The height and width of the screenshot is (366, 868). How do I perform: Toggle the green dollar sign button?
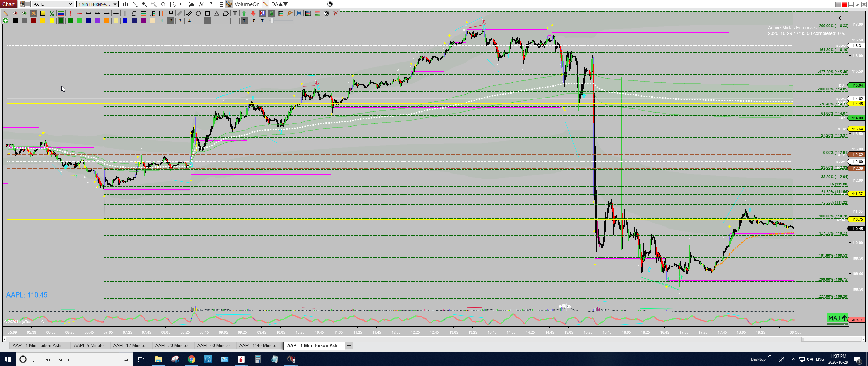pyautogui.click(x=272, y=13)
